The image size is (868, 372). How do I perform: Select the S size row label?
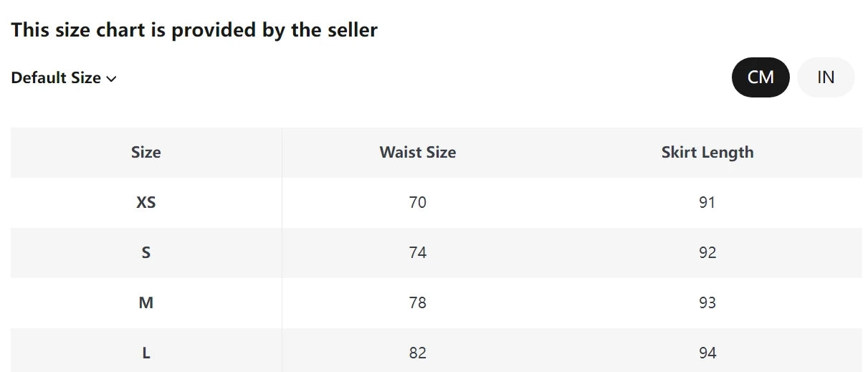[146, 253]
